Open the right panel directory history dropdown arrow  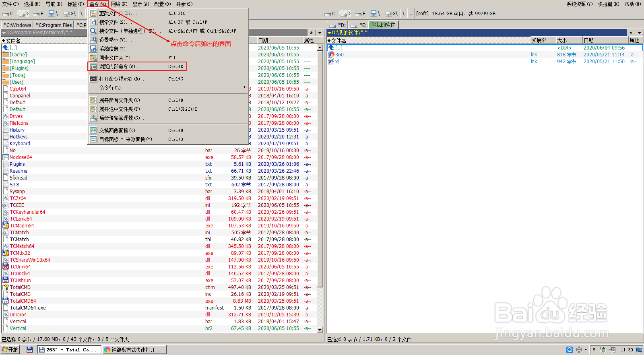pyautogui.click(x=639, y=33)
